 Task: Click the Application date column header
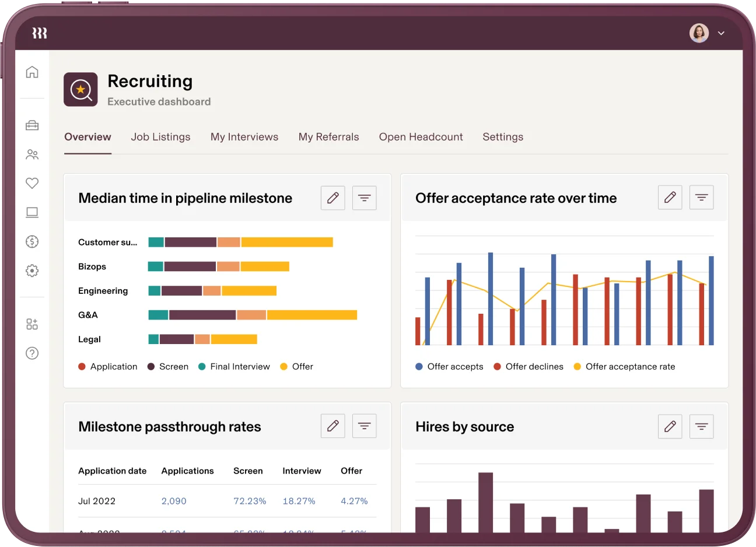pos(113,471)
